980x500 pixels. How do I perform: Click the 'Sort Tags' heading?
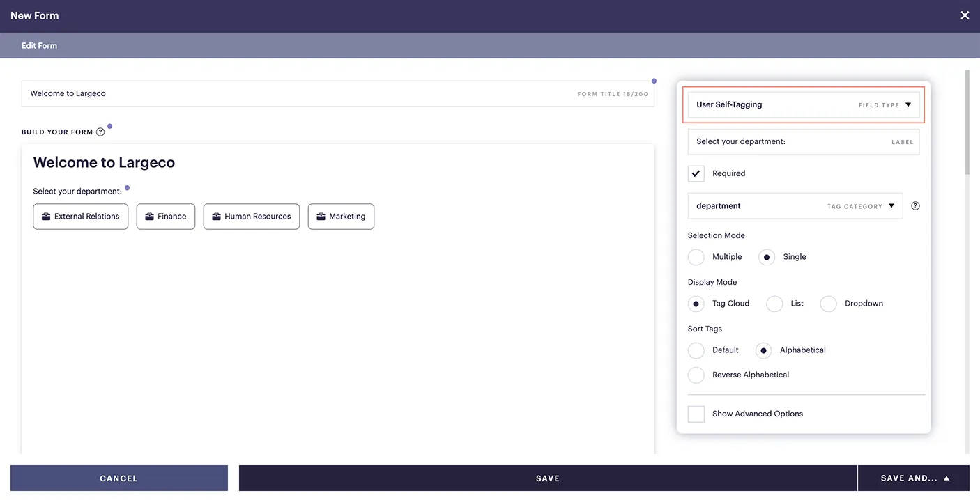point(705,329)
